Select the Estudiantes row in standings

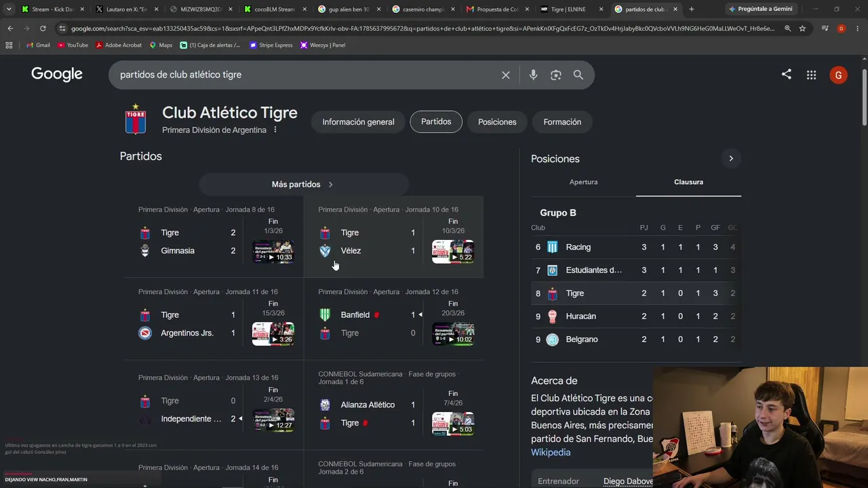coord(636,270)
